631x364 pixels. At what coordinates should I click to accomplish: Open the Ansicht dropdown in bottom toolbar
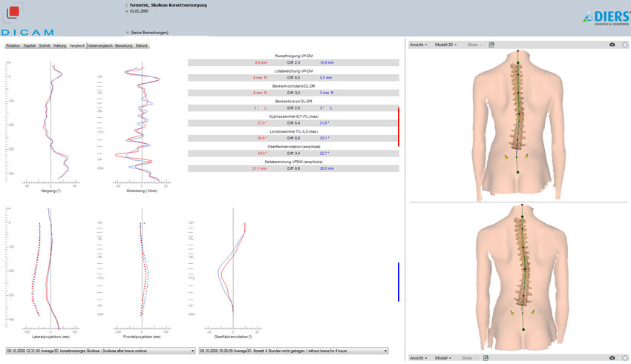coord(419,357)
